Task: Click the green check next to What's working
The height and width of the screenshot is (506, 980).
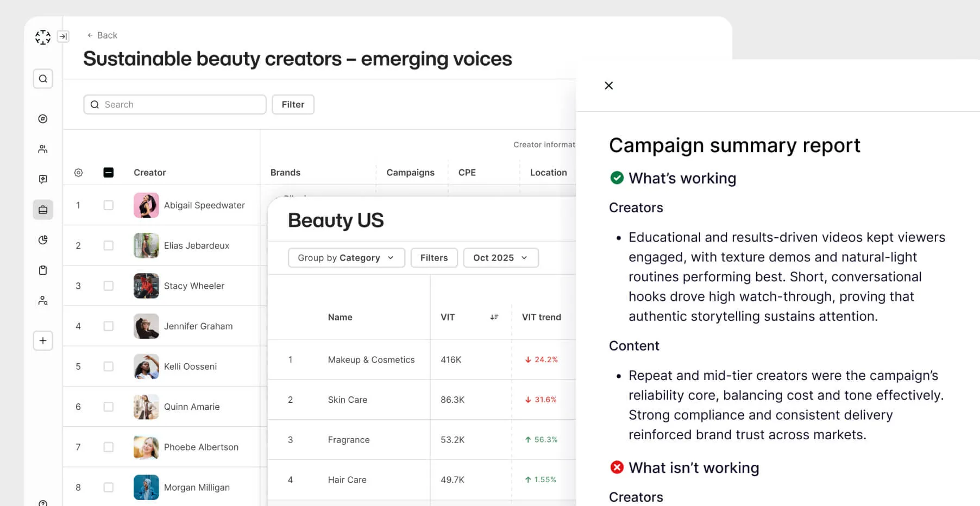Action: pyautogui.click(x=617, y=178)
